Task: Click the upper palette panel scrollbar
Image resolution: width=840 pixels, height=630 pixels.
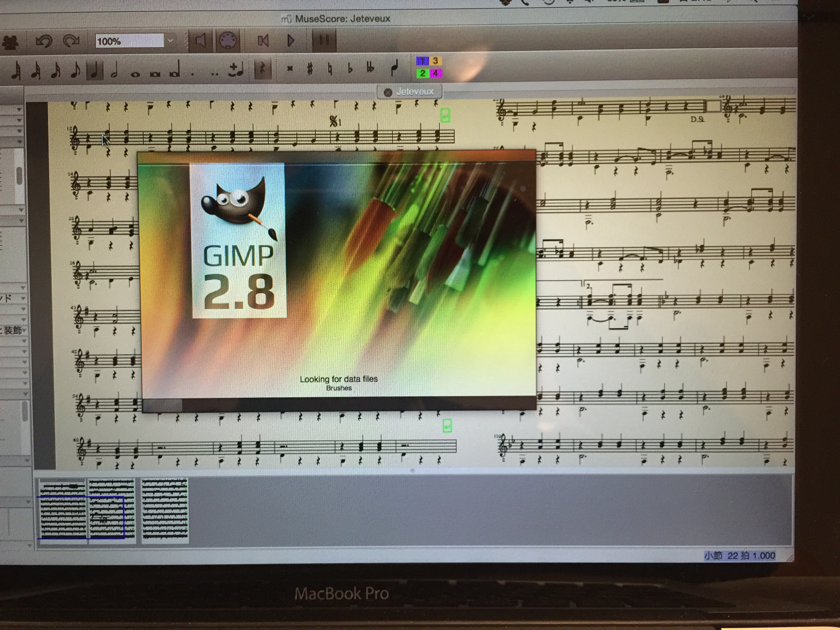Action: click(x=19, y=176)
